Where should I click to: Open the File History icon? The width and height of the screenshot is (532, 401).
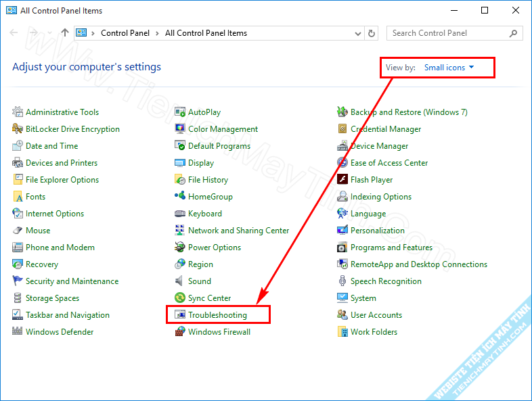click(x=180, y=180)
